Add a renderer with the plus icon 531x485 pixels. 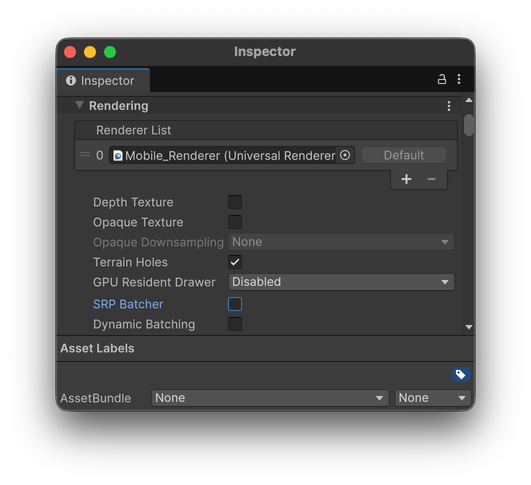[406, 179]
